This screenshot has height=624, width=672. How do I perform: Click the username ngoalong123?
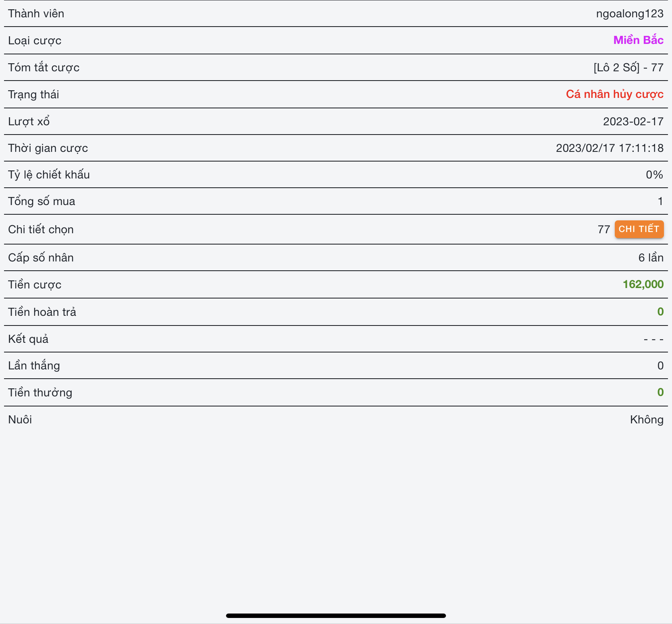click(629, 14)
